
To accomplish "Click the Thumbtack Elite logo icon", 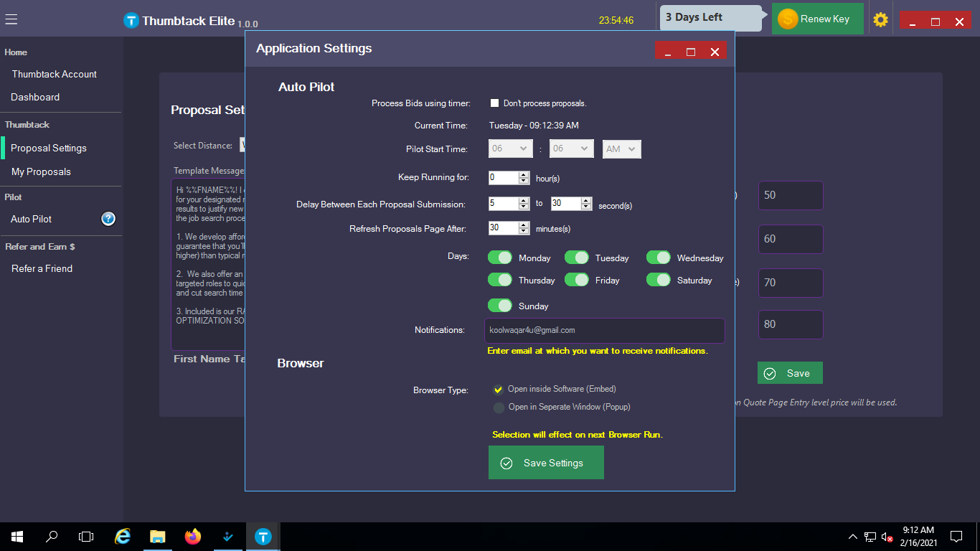I will (x=131, y=21).
